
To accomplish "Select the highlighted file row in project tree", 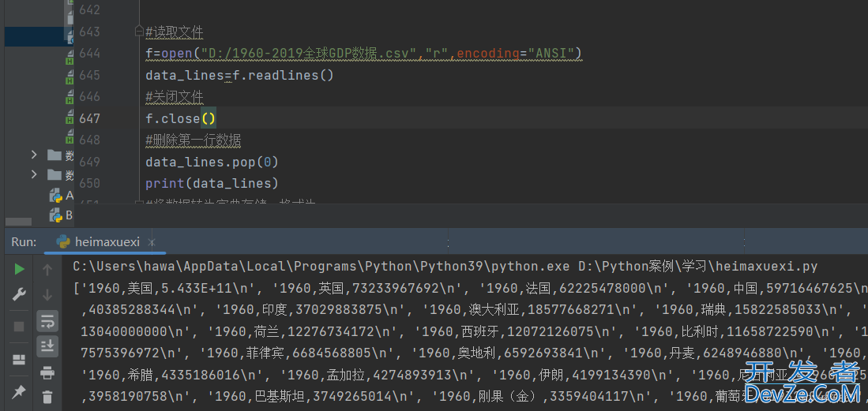I will (x=39, y=36).
